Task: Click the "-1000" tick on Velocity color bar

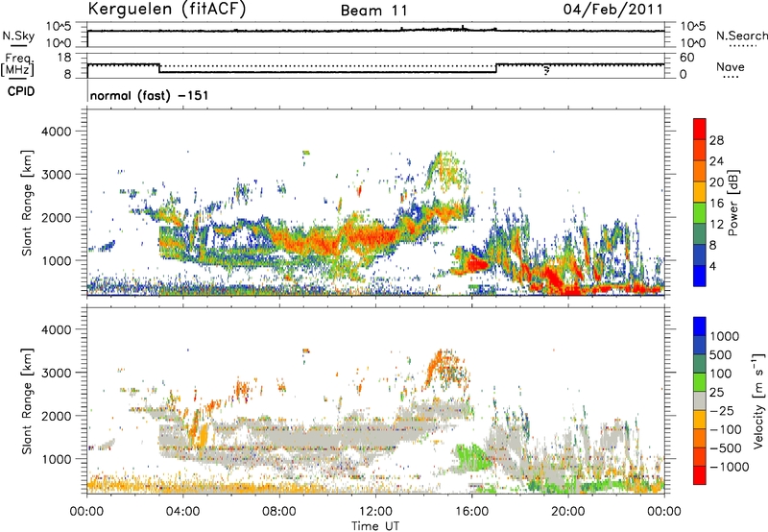Action: pyautogui.click(x=730, y=467)
